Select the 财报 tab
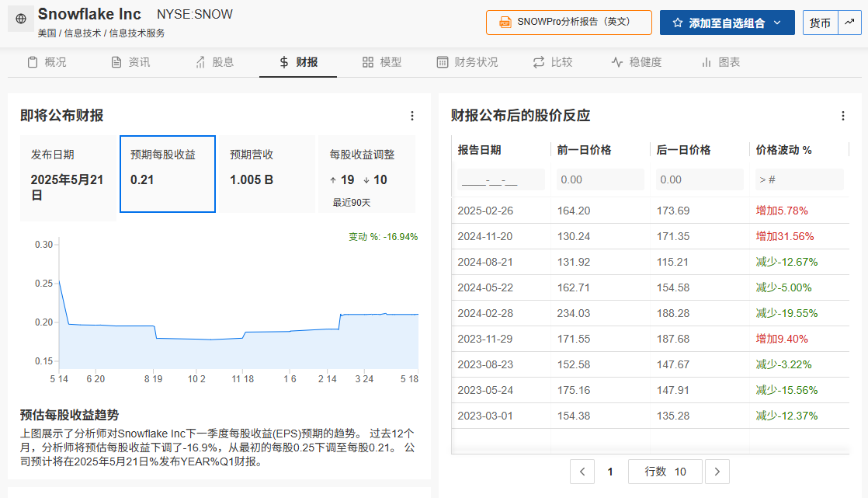 (x=298, y=62)
